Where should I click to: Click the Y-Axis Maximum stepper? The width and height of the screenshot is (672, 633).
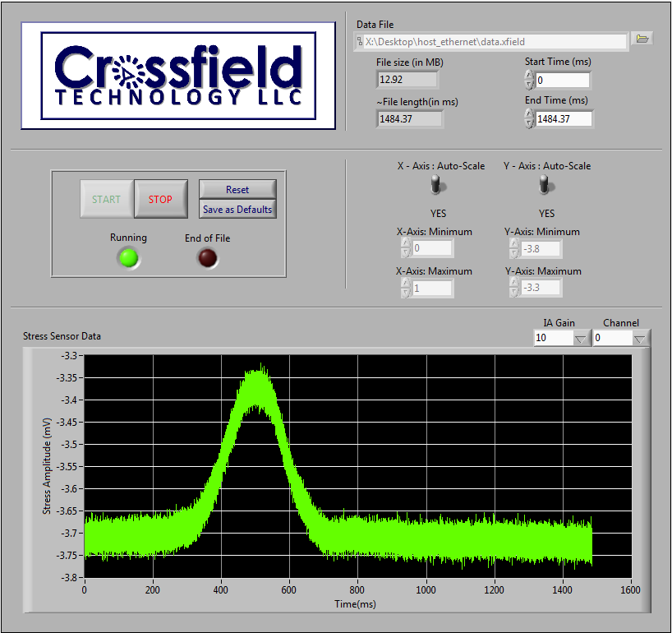click(x=513, y=287)
